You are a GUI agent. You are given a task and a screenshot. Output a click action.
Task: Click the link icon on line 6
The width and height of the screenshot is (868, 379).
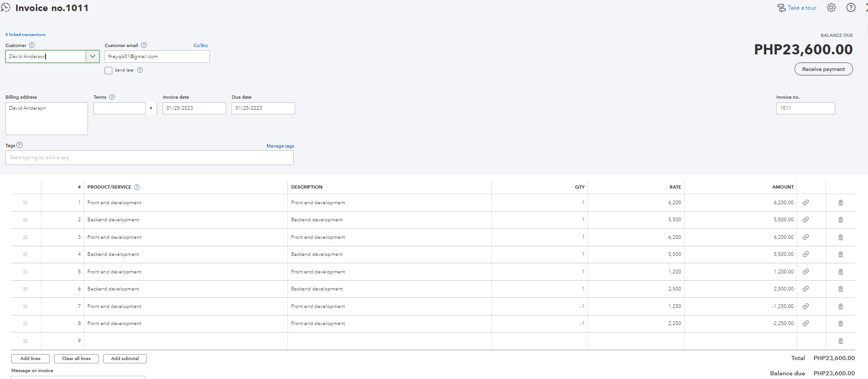(x=806, y=289)
